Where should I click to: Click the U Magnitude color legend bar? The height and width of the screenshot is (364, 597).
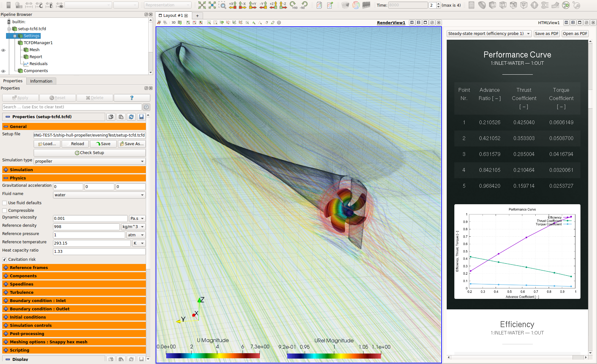213,356
